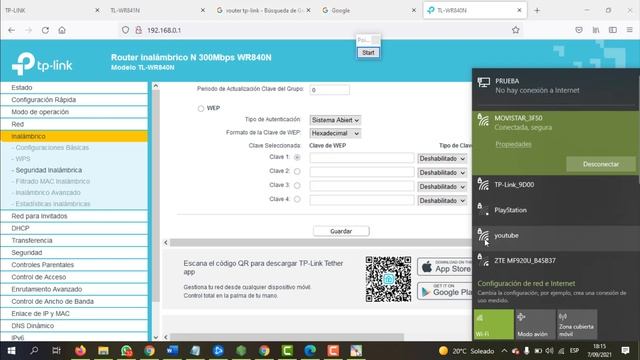
Task: Toggle Zona cubierta móvil tile
Action: point(577,324)
